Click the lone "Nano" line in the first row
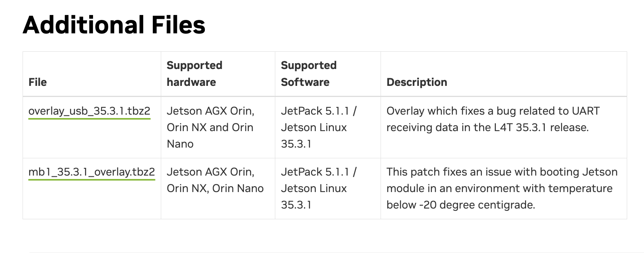Image resolution: width=644 pixels, height=253 pixels. (x=180, y=144)
